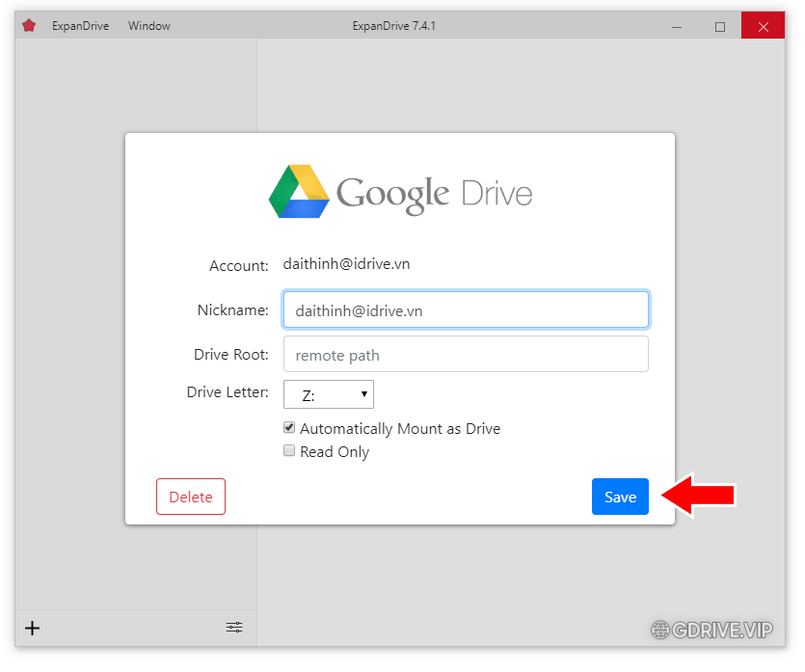Click the Account: label
Screen dimensions: 805x672
(x=239, y=266)
